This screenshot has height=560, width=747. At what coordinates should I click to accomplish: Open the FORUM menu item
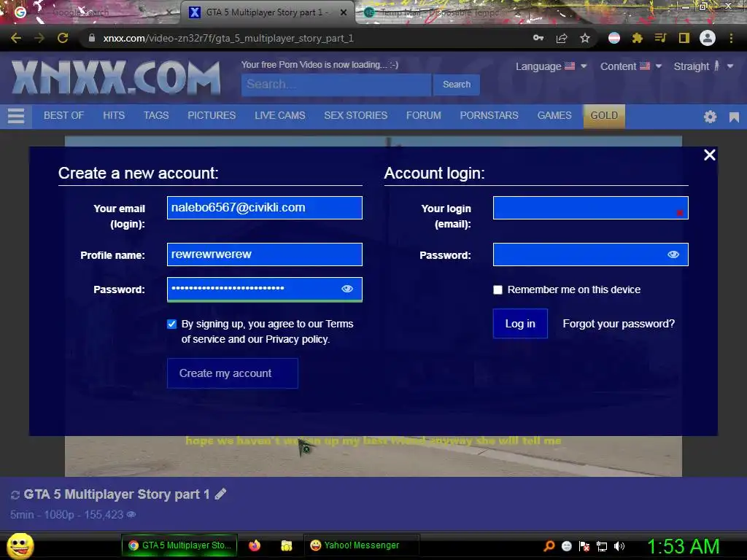[424, 116]
